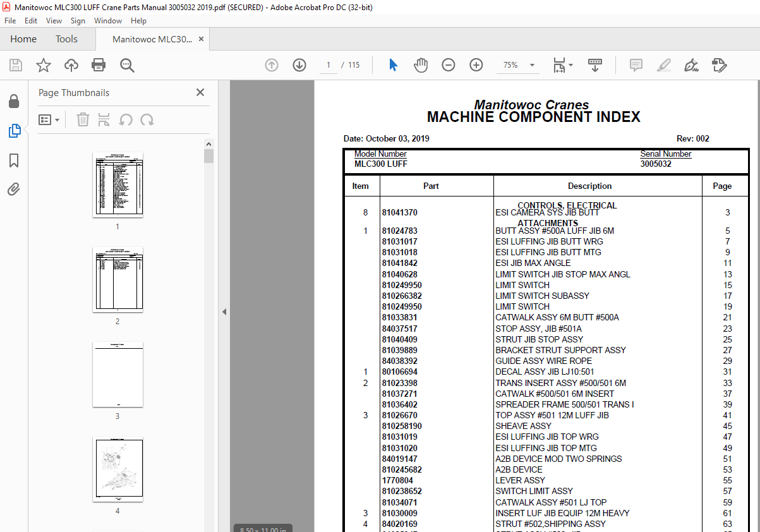
Task: Click description A2B DEVICE MOD TWO SPRINGS
Action: 558,459
